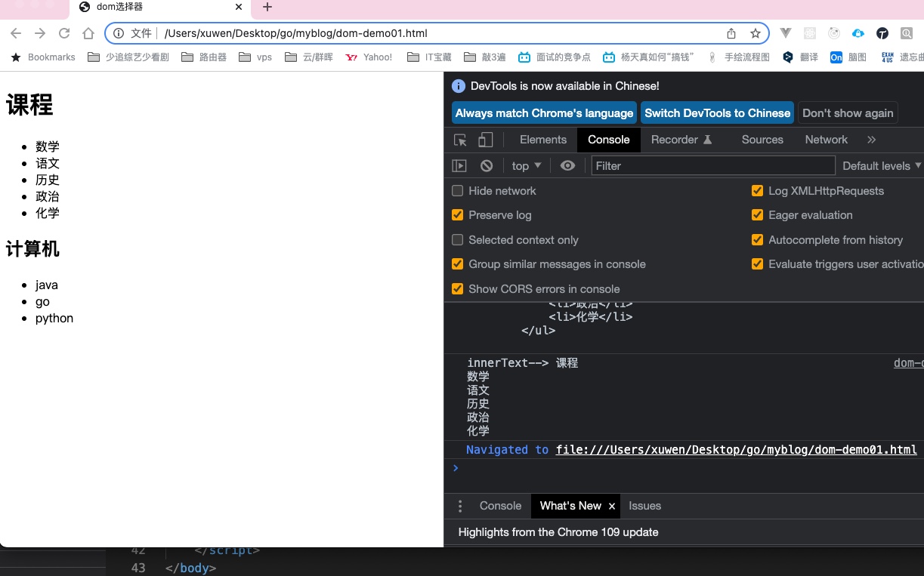Toggle the device toolbar icon in DevTools
Image resolution: width=924 pixels, height=576 pixels.
[x=486, y=140]
